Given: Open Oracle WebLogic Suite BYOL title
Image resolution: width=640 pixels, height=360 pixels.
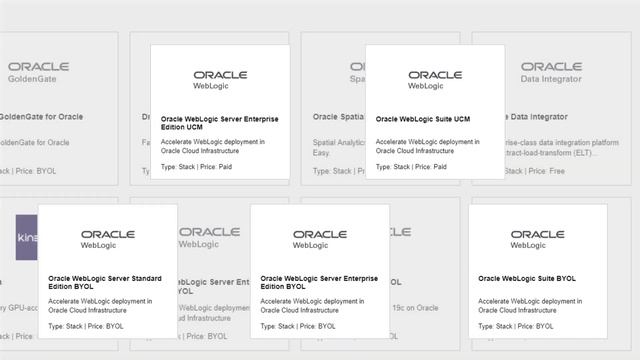Looking at the screenshot, I should coord(527,278).
